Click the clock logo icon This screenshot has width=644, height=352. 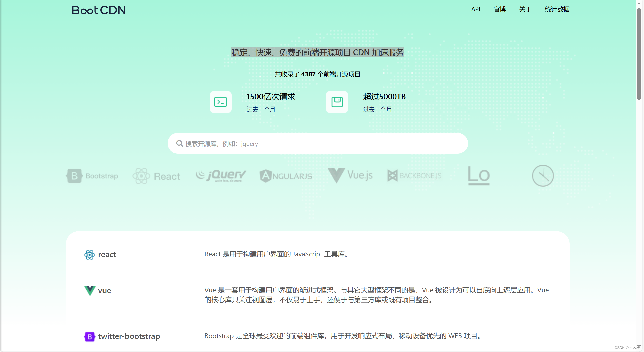click(543, 176)
